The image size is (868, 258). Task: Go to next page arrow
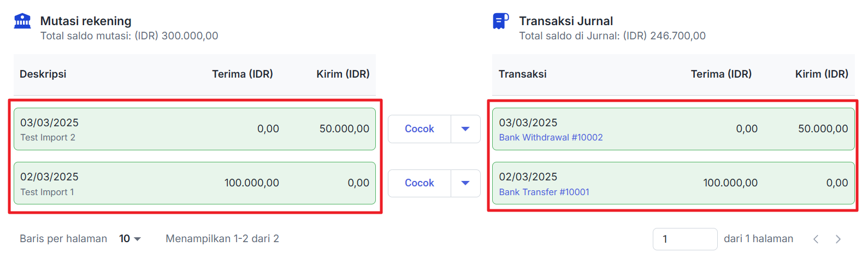point(838,239)
